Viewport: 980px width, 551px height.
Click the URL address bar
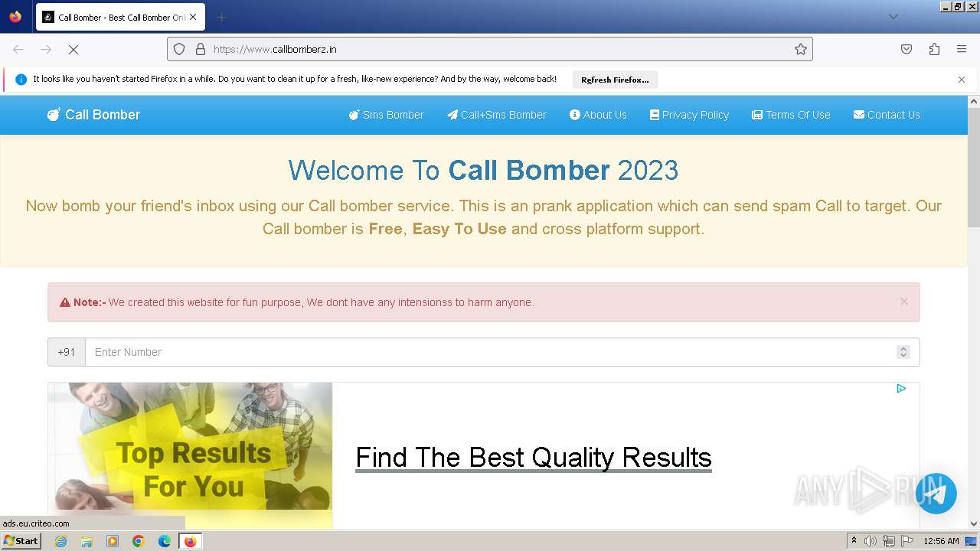(490, 49)
